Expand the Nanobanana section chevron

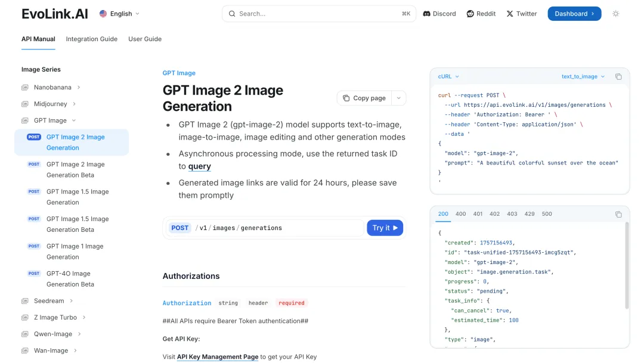click(x=79, y=88)
